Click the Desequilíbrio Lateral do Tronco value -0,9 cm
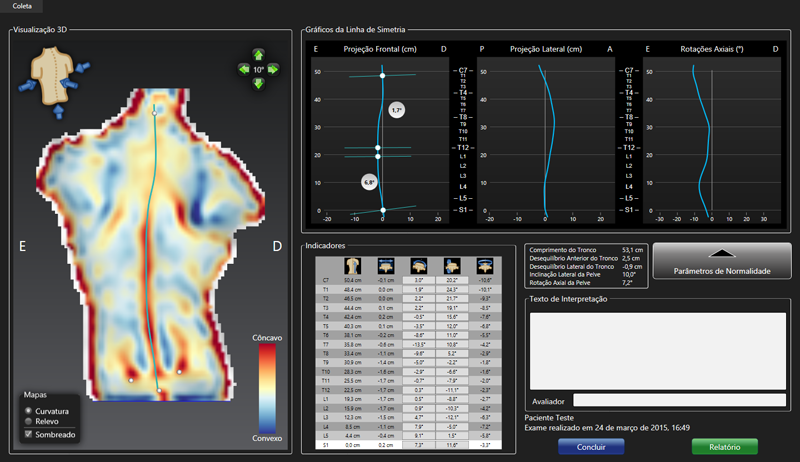Image resolution: width=800 pixels, height=462 pixels. [632, 266]
